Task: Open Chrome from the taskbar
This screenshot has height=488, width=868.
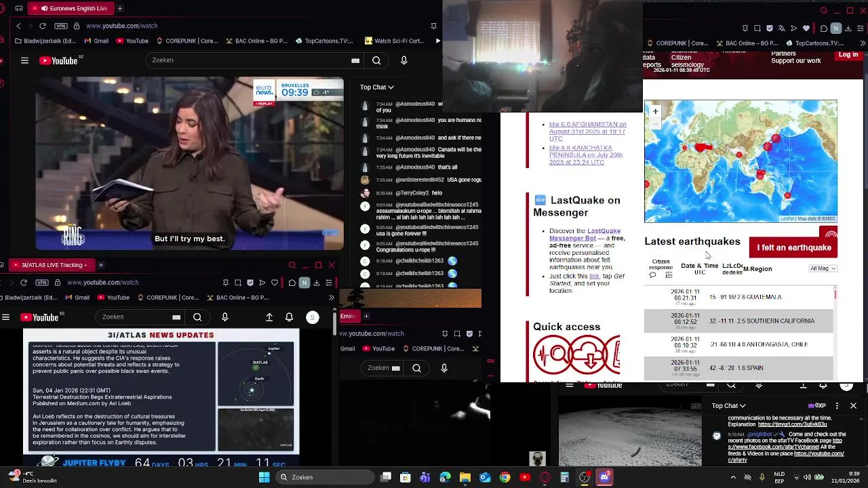Action: click(x=505, y=478)
